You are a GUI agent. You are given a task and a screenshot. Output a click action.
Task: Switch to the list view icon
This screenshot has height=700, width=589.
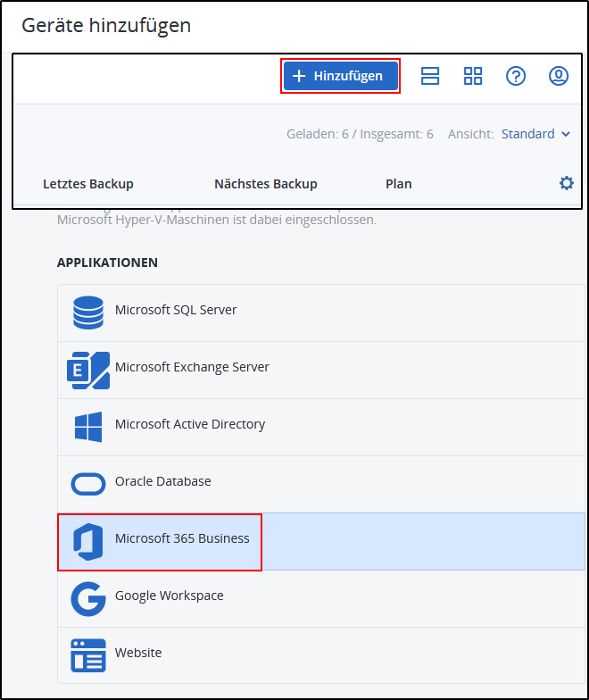pyautogui.click(x=430, y=76)
